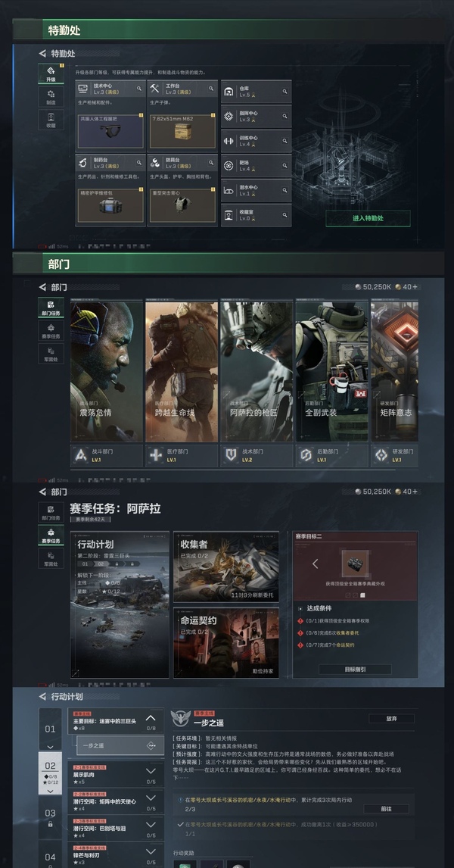Select stage 02 in 行动计划 list

click(51, 773)
